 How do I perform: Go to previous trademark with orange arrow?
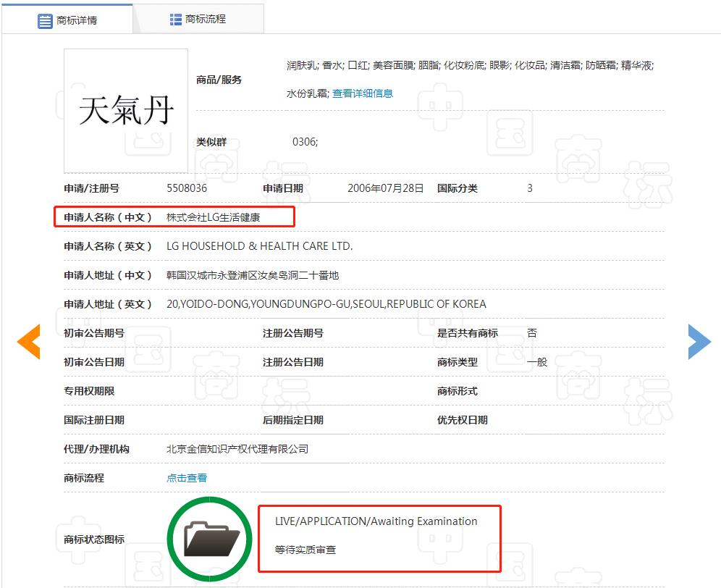tap(29, 342)
